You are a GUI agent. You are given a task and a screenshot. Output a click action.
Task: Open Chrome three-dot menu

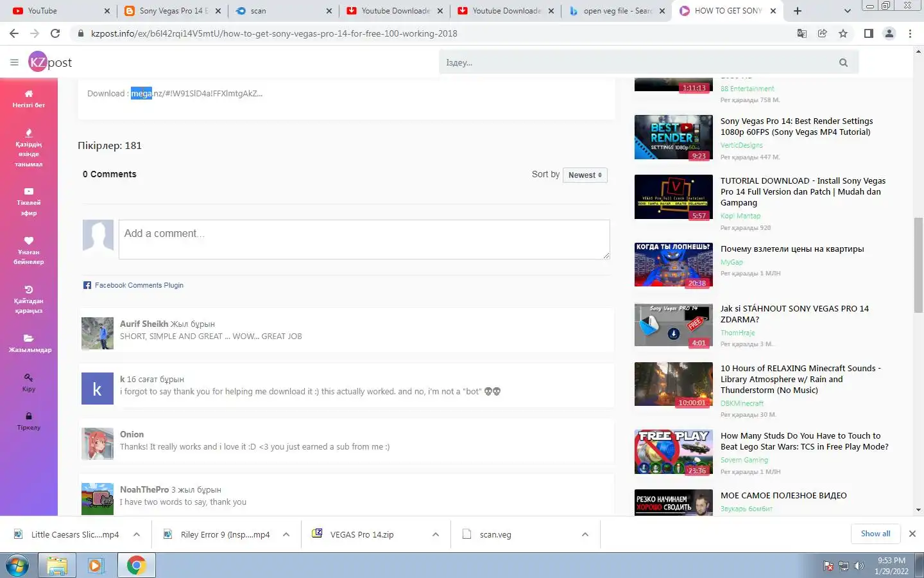910,33
